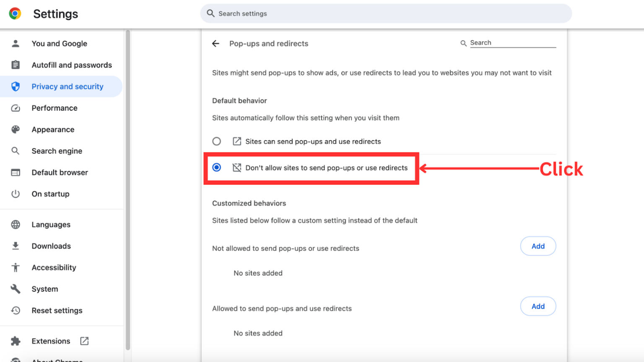
Task: Click the sidebar vertical scrollbar
Action: [128, 189]
